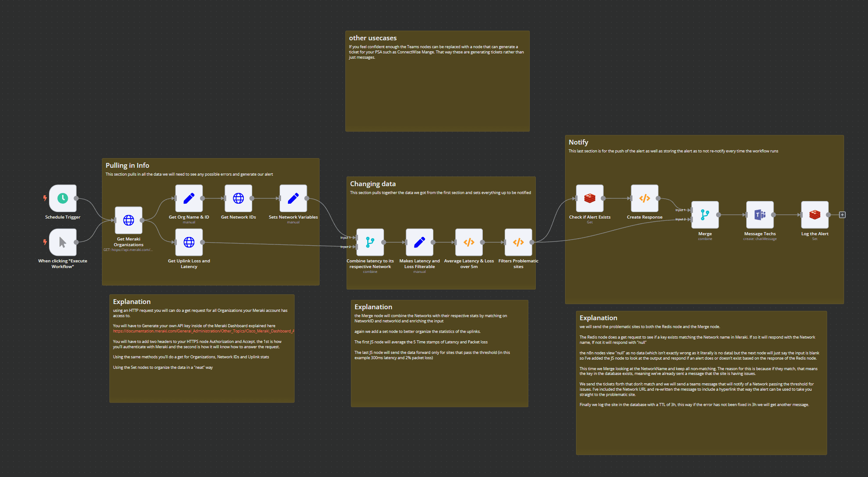Open the Check if Alert Exists Redis node

pos(590,198)
